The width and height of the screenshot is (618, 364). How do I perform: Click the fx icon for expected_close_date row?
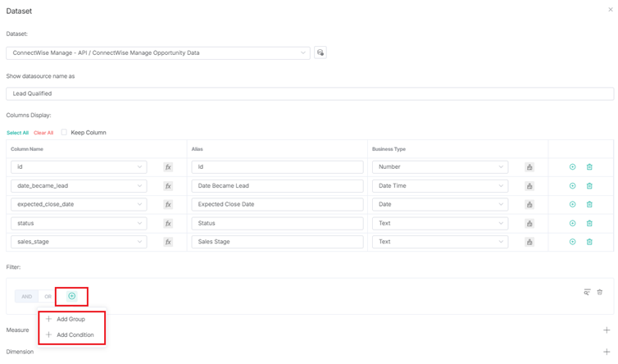point(168,204)
